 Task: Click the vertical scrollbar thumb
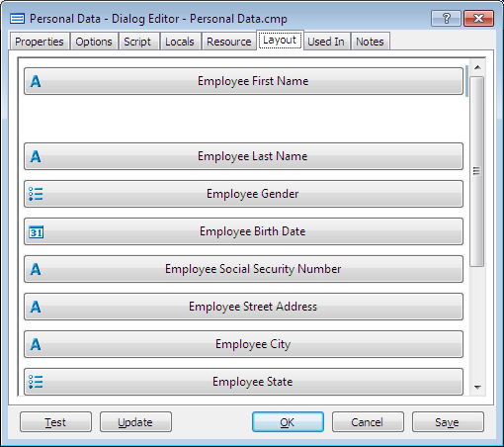pos(476,171)
